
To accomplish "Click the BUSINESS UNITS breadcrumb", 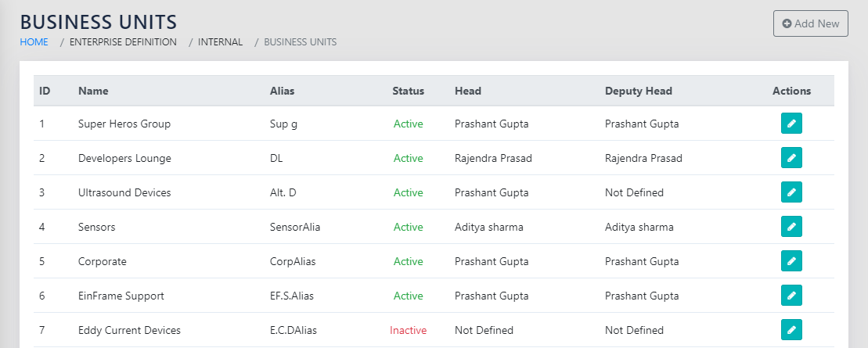I will pos(301,42).
